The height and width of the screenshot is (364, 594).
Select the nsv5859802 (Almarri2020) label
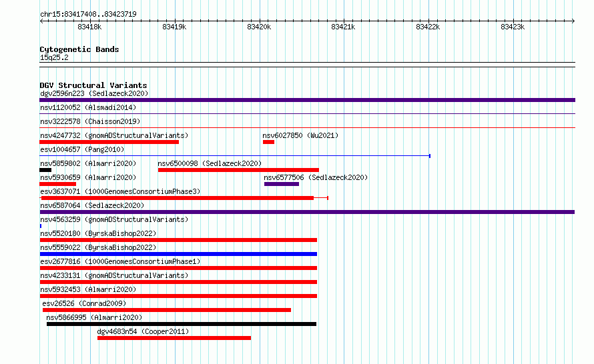88,163
